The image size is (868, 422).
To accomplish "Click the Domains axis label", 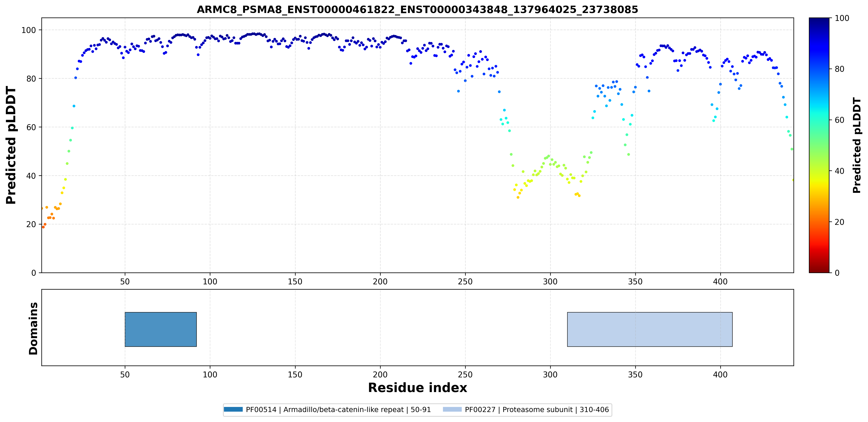I will (x=33, y=328).
